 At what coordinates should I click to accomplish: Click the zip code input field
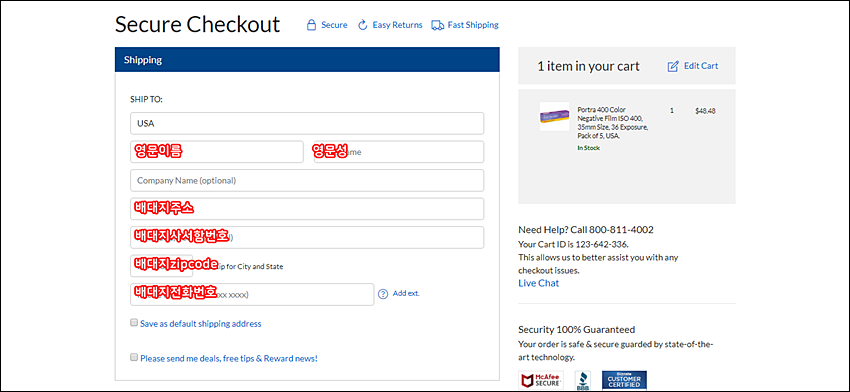tap(162, 266)
